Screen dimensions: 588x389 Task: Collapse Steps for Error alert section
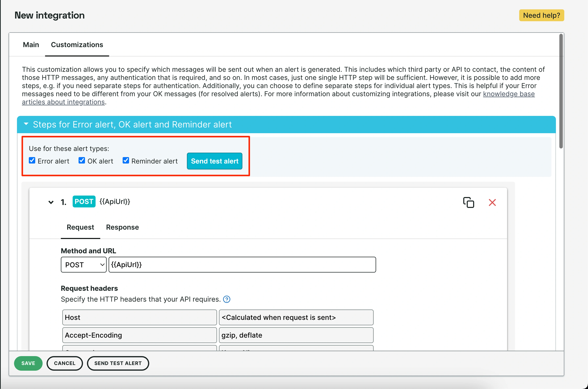(x=26, y=124)
